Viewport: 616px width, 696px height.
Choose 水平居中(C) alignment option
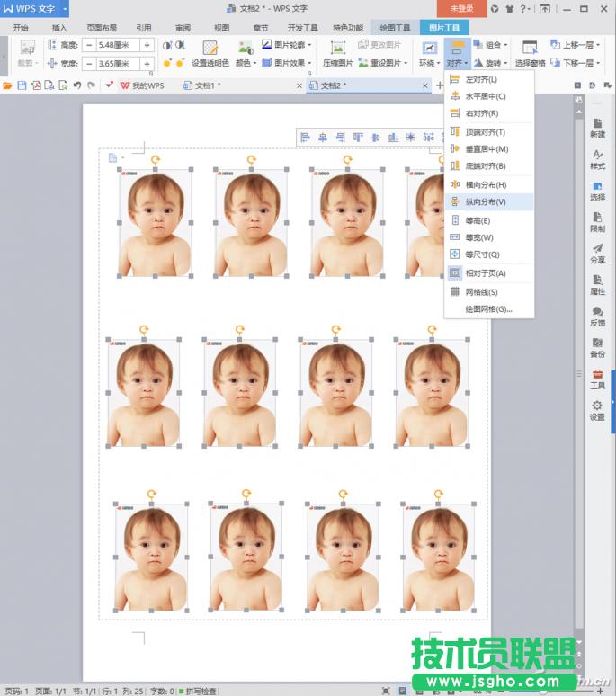(x=485, y=96)
